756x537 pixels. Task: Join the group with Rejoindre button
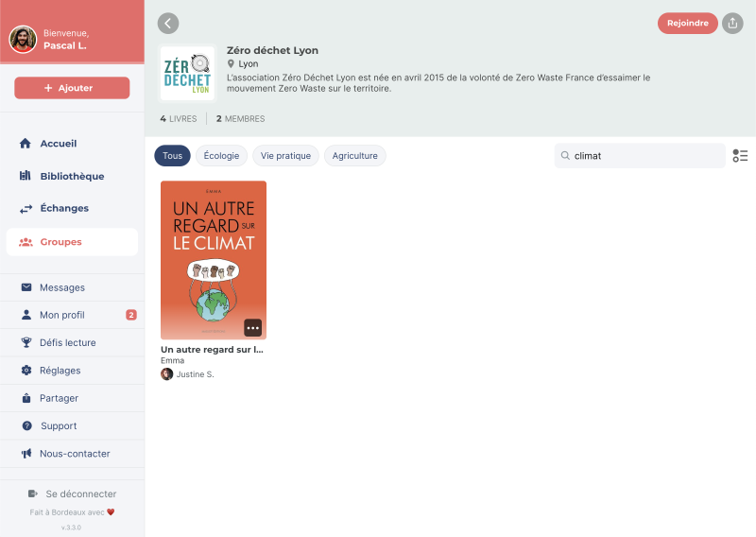[687, 24]
